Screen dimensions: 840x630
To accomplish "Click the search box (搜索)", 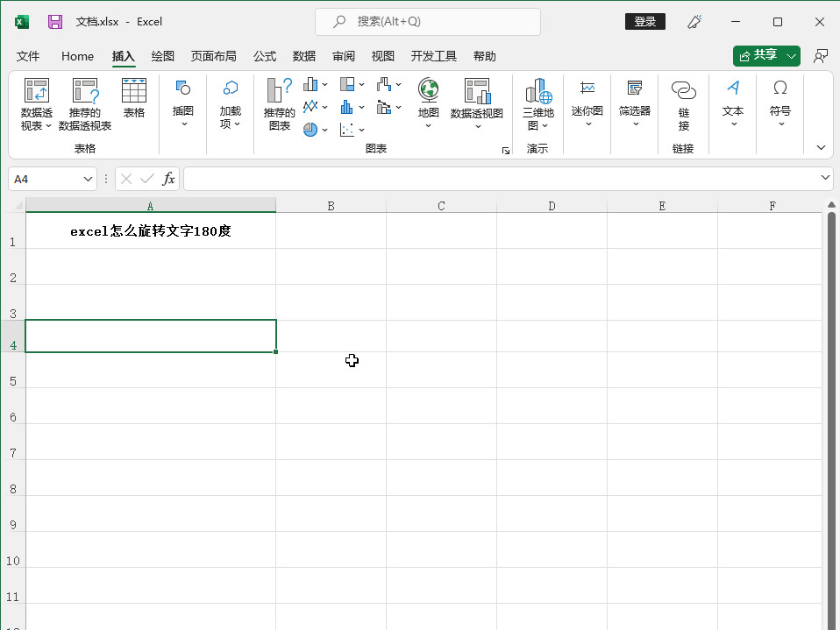I will (428, 21).
